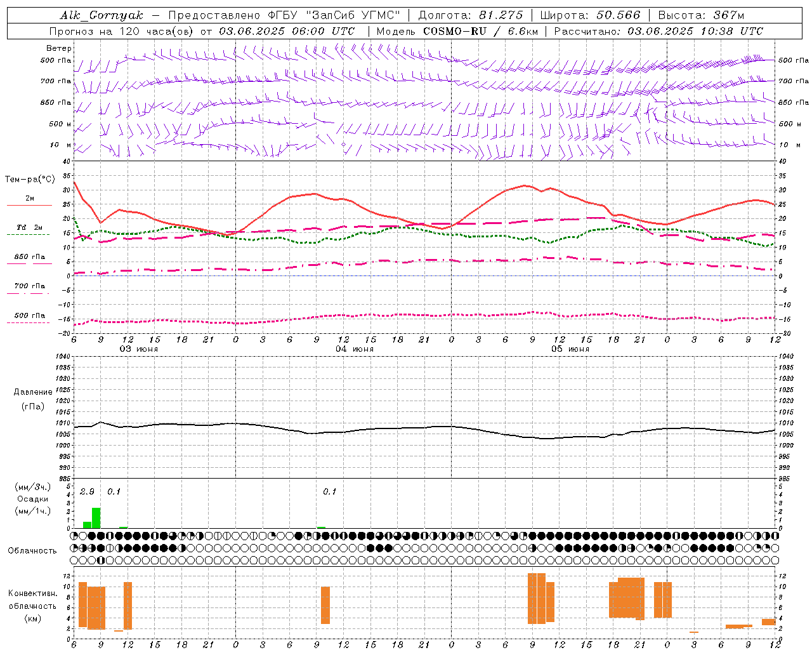This screenshot has width=812, height=650.
Task: Click the Ветер wind panel label
Action: pos(59,48)
